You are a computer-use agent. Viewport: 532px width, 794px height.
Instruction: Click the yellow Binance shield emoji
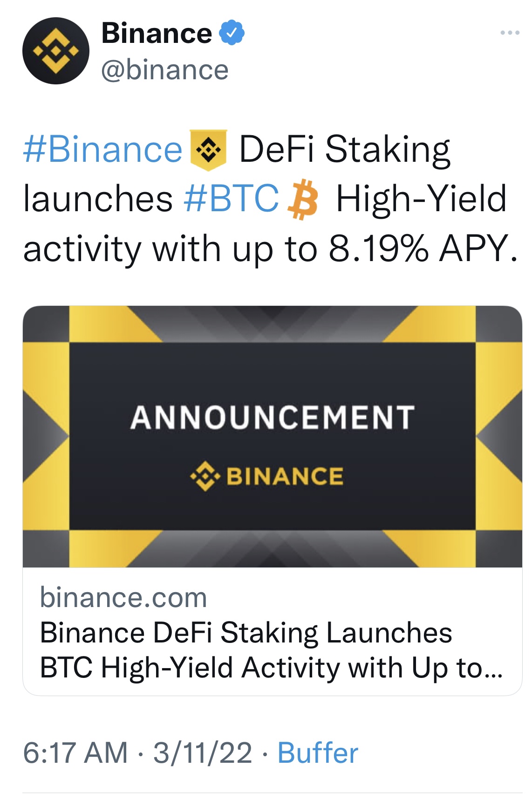pos(208,150)
